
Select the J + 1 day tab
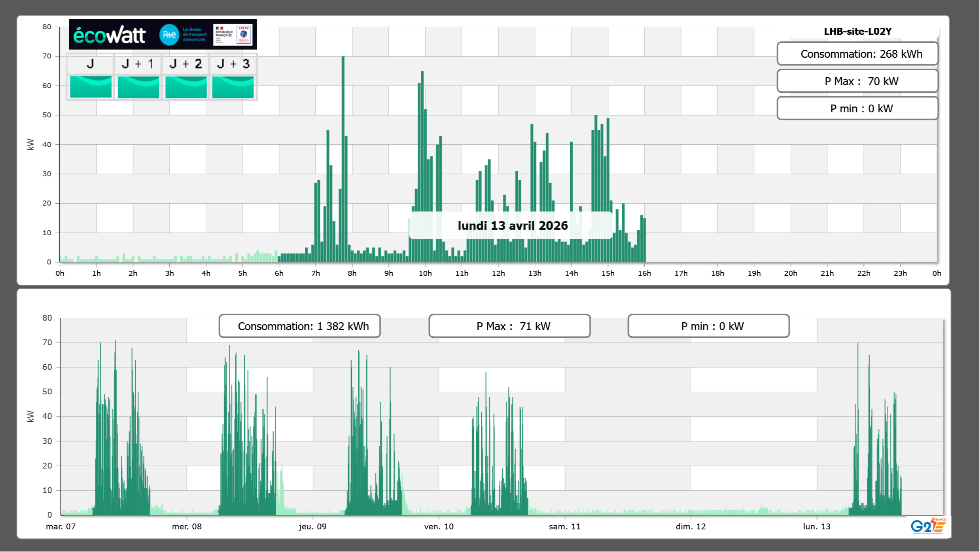pyautogui.click(x=137, y=64)
